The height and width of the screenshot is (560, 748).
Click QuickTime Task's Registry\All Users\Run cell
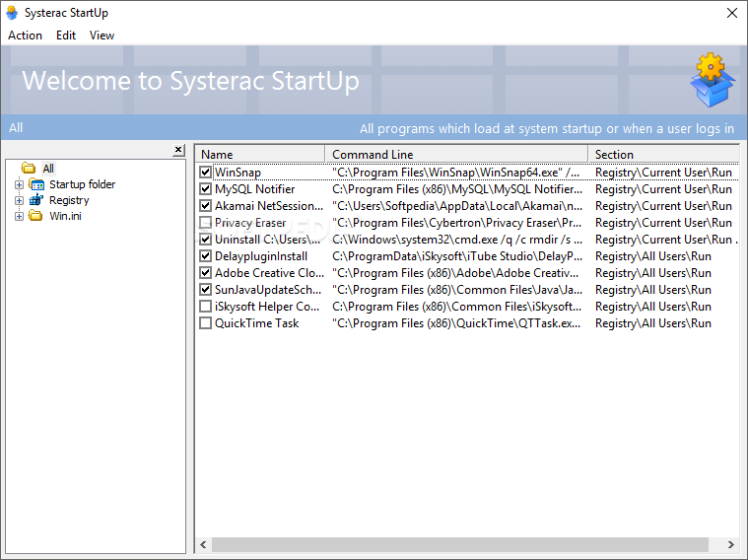[x=653, y=323]
